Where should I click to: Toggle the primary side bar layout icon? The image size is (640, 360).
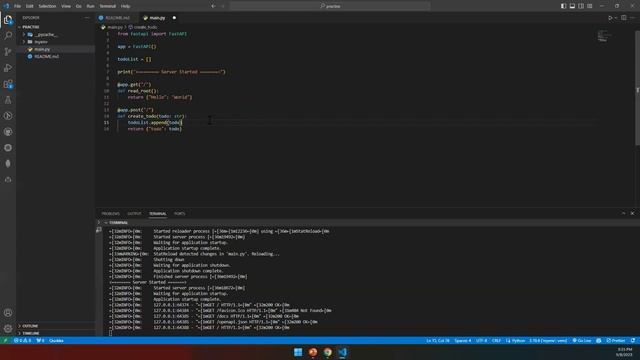coord(563,6)
